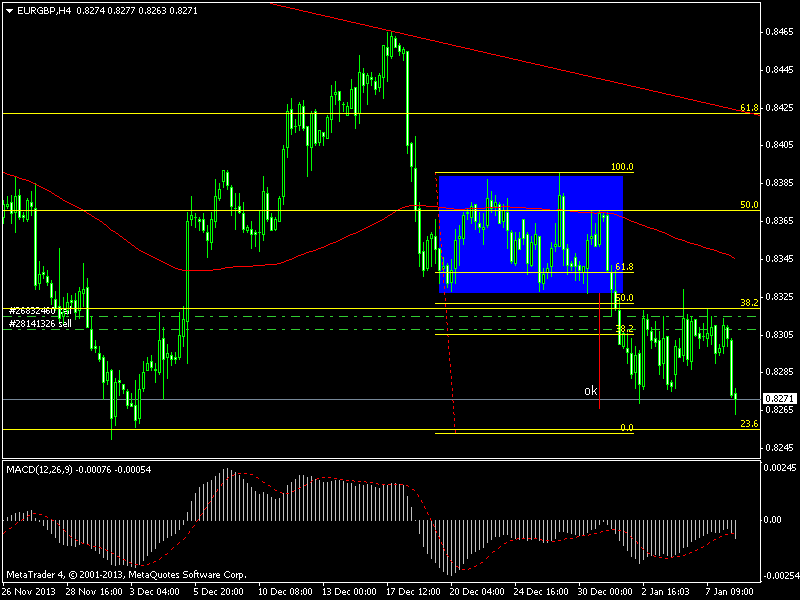The height and width of the screenshot is (600, 800).
Task: Click the '#26832460 sell' order label
Action: pos(40,312)
